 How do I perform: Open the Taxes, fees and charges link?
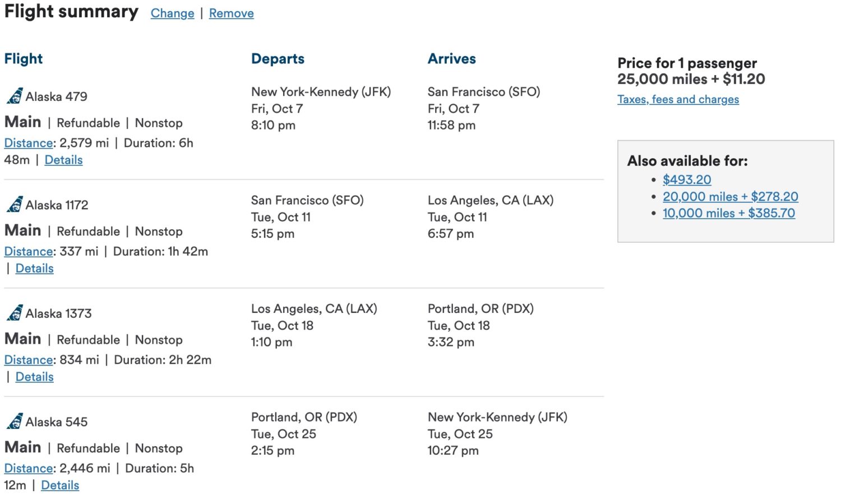pyautogui.click(x=678, y=99)
